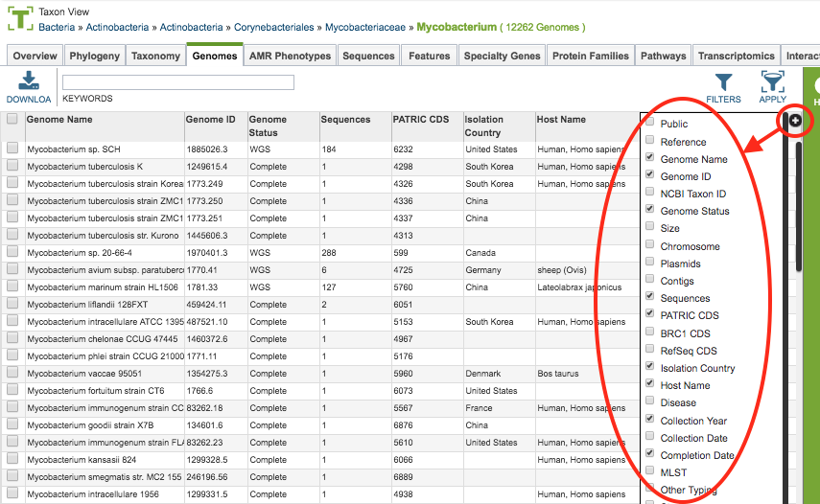The height and width of the screenshot is (504, 820).
Task: Toggle the Reference column checkbox
Action: 649,140
